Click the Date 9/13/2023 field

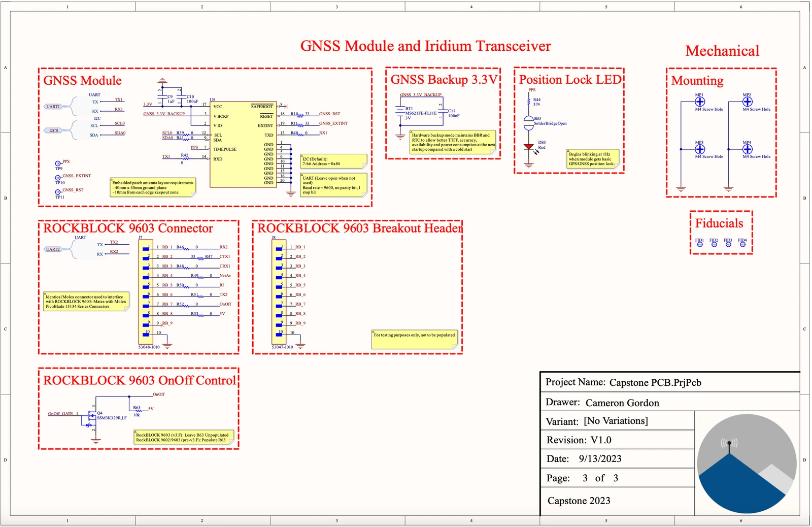pos(617,459)
